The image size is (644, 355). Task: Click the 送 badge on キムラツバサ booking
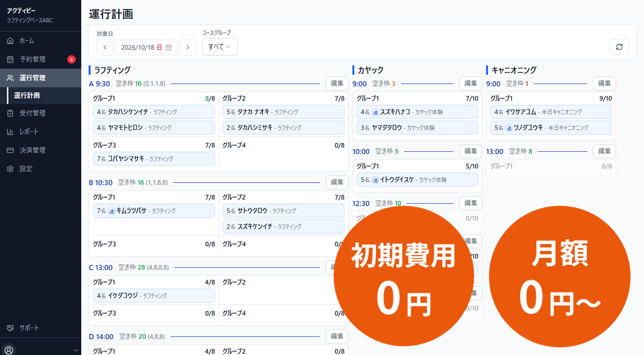(111, 211)
